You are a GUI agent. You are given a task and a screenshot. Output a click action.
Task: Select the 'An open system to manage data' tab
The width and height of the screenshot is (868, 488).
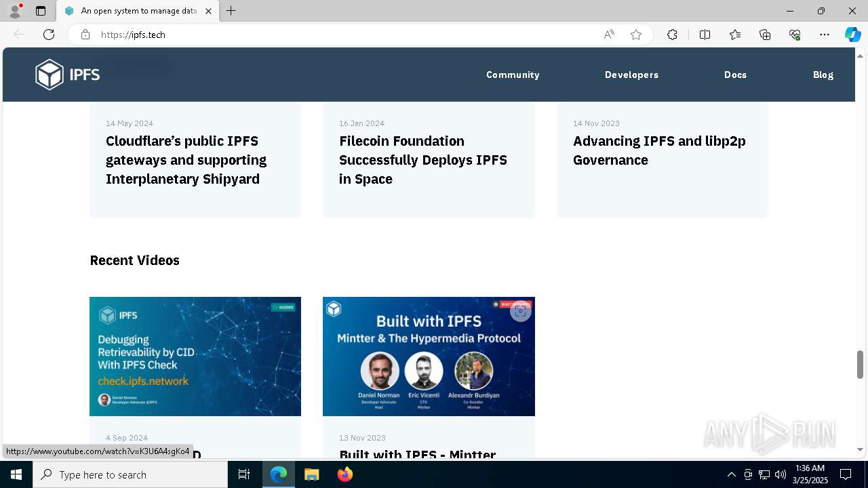[138, 11]
